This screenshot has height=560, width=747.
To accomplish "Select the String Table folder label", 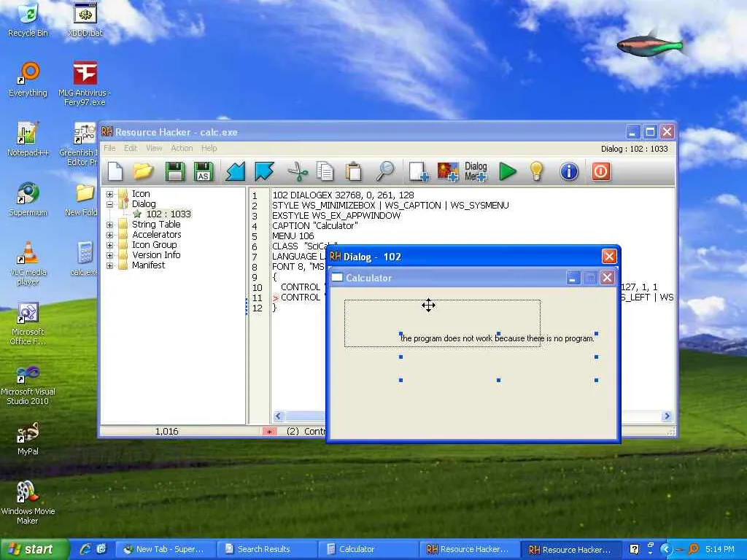I will 156,225.
